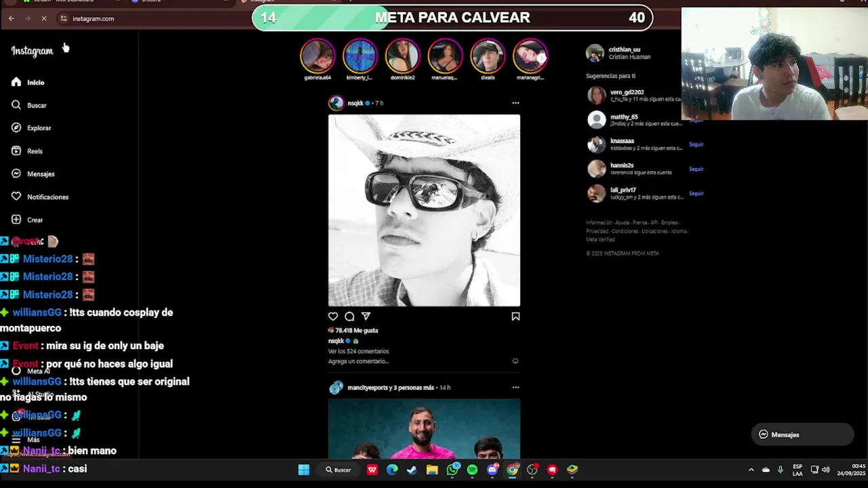Open the Notificaciones heart icon

coord(16,197)
